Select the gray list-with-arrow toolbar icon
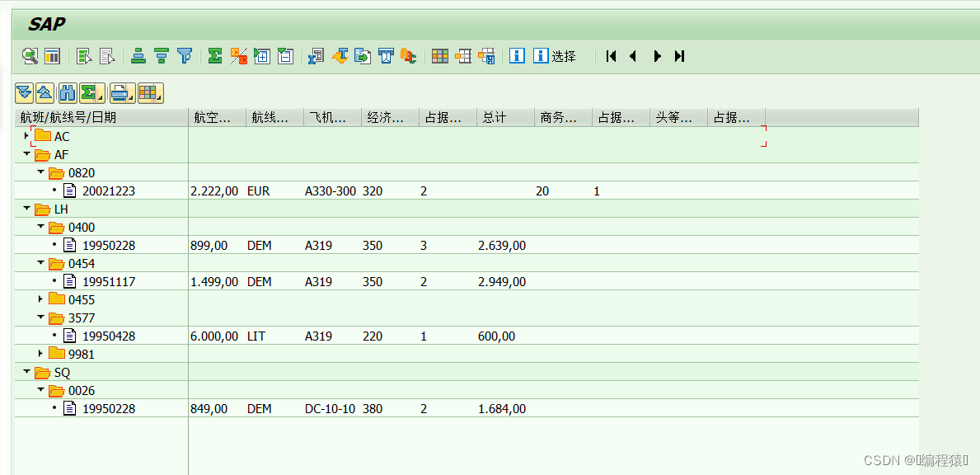 [x=107, y=56]
